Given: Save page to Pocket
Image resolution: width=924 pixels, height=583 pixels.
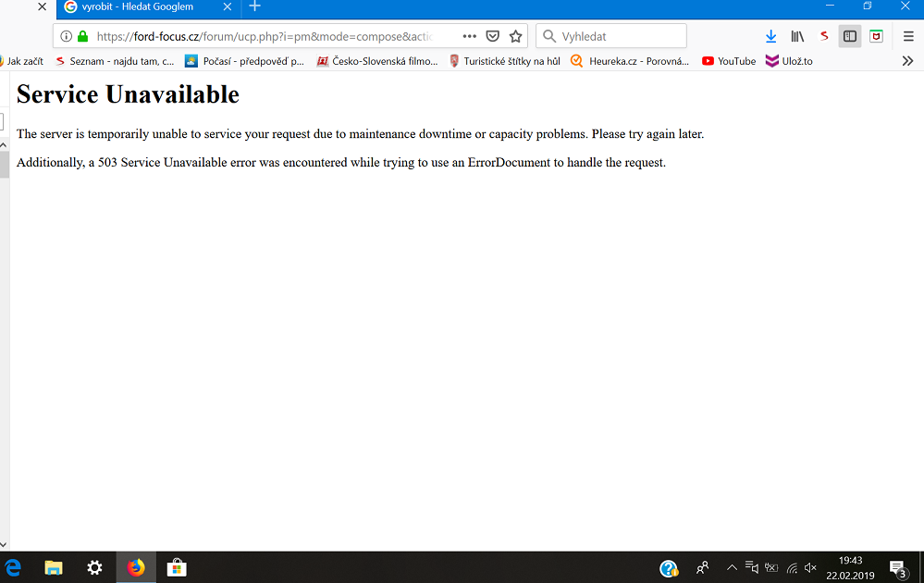Looking at the screenshot, I should pyautogui.click(x=493, y=36).
